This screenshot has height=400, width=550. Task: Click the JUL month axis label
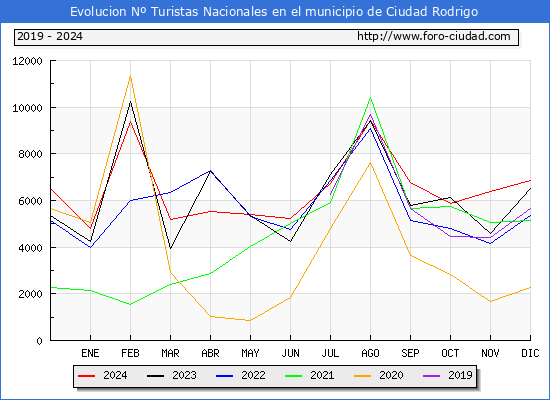330,353
